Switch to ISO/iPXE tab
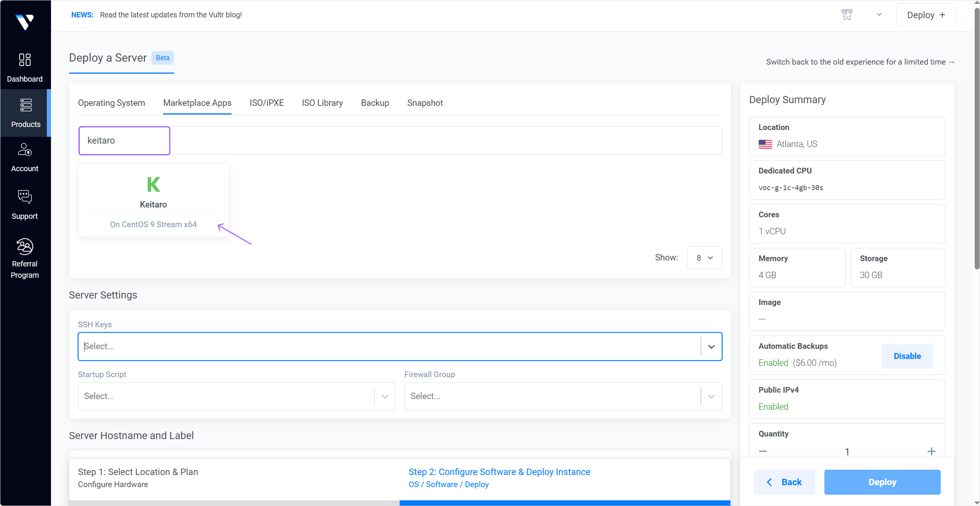The height and width of the screenshot is (506, 980). (x=267, y=103)
